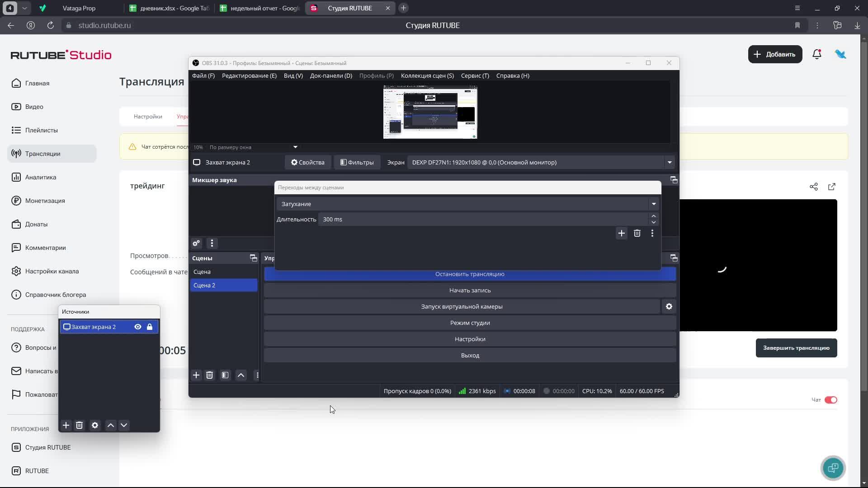Viewport: 868px width, 488px height.
Task: Open Сервис menu in OBS
Action: click(x=475, y=75)
